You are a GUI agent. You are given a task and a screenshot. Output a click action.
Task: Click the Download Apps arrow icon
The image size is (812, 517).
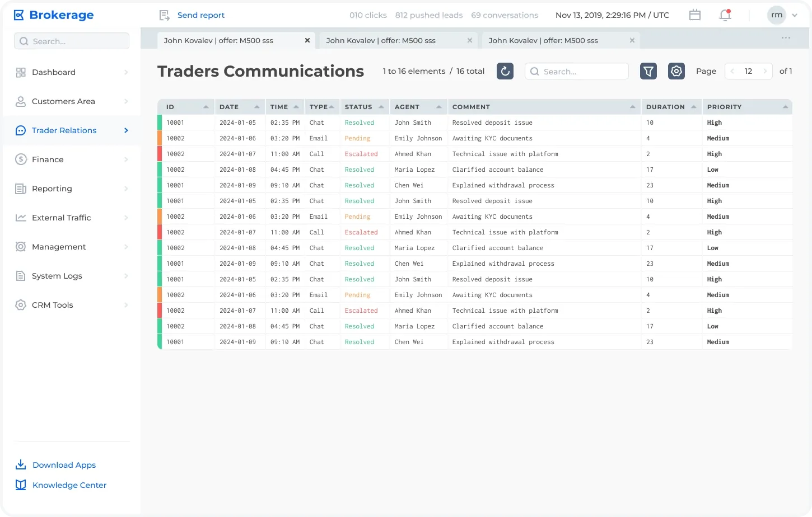21,465
